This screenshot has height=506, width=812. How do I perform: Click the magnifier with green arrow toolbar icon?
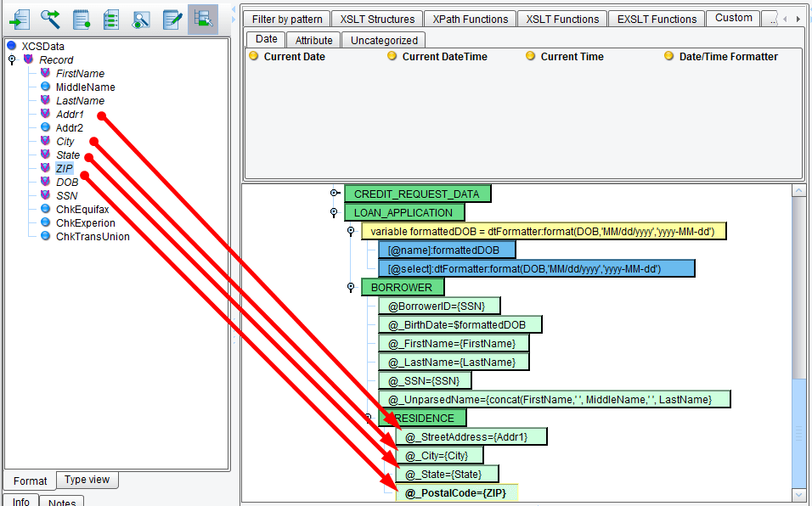tap(50, 20)
